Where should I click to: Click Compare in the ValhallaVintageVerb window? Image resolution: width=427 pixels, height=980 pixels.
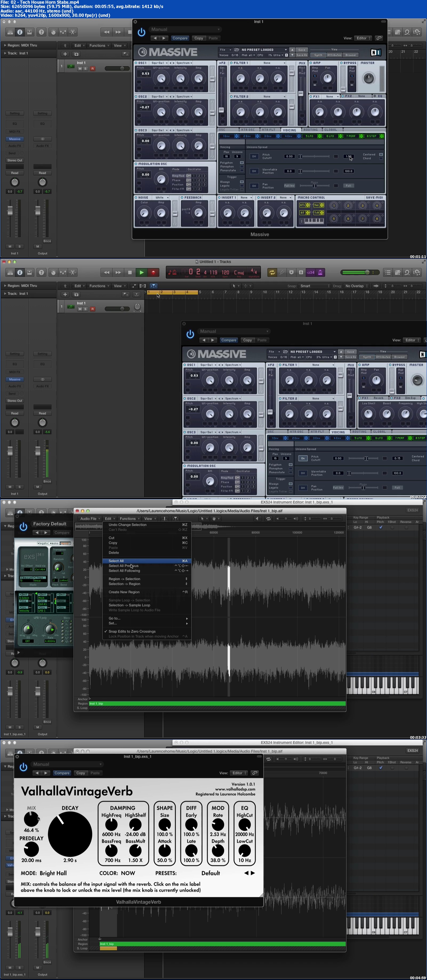point(62,773)
